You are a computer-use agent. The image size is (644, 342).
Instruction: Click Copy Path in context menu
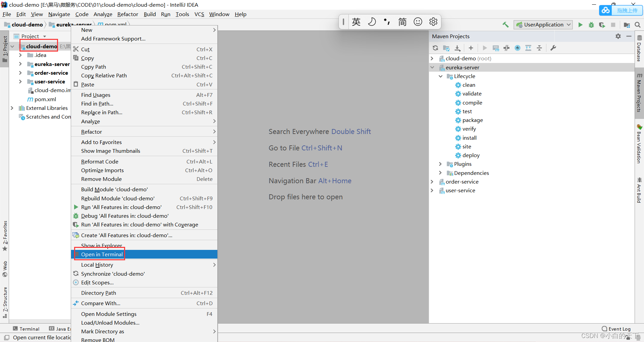click(x=144, y=67)
